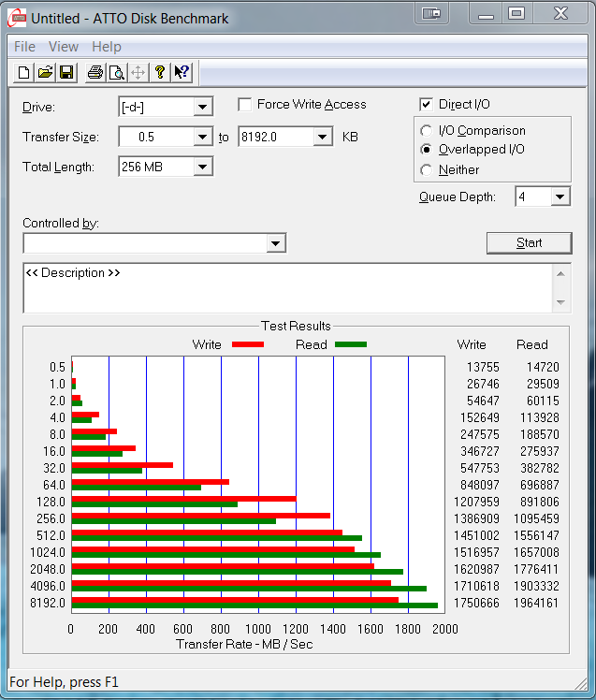Open Print Preview from the toolbar
Screen dimensions: 596x700
(116, 72)
